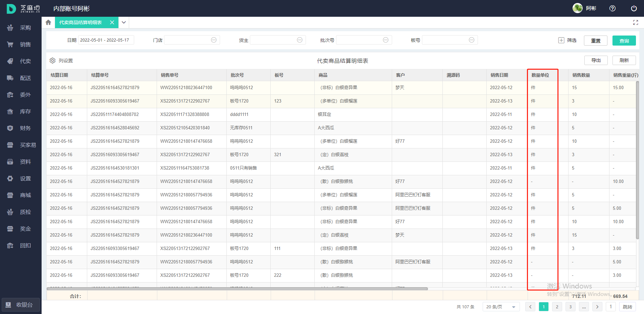644x314 pixels.
Task: Open the 配送 delivery truck icon
Action: (x=10, y=78)
